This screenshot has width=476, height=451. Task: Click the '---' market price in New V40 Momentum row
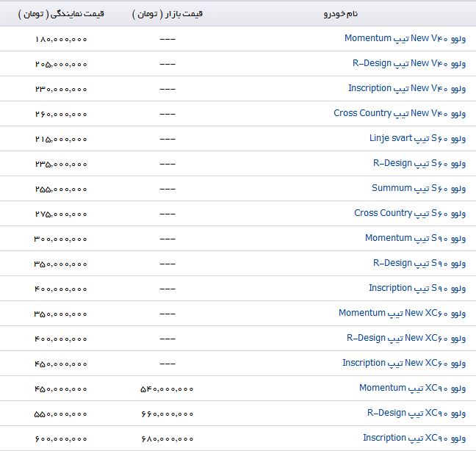click(167, 40)
